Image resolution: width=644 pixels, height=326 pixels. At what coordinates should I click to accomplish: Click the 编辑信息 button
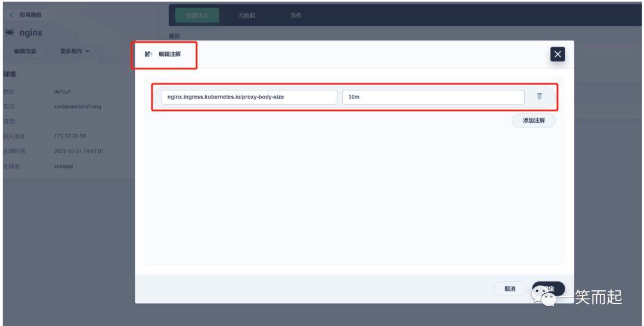tap(25, 51)
